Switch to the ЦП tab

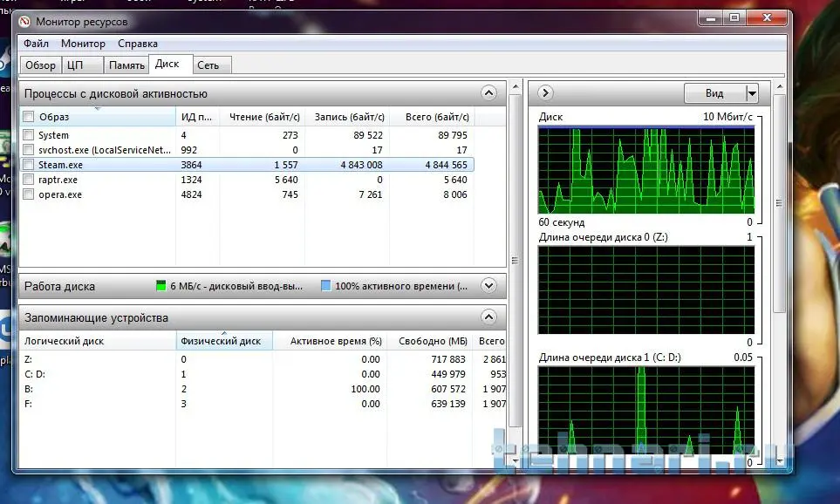pos(83,65)
